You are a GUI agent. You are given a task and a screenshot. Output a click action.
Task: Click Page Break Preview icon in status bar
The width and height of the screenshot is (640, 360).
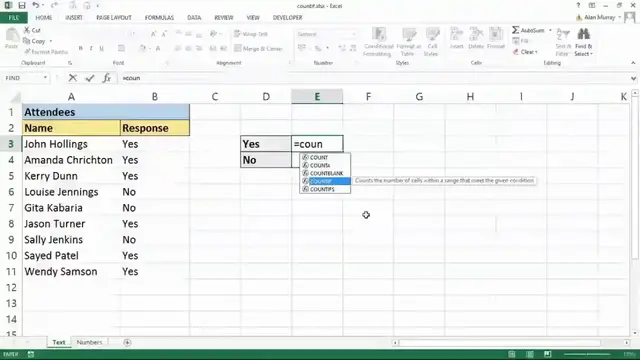[548, 354]
